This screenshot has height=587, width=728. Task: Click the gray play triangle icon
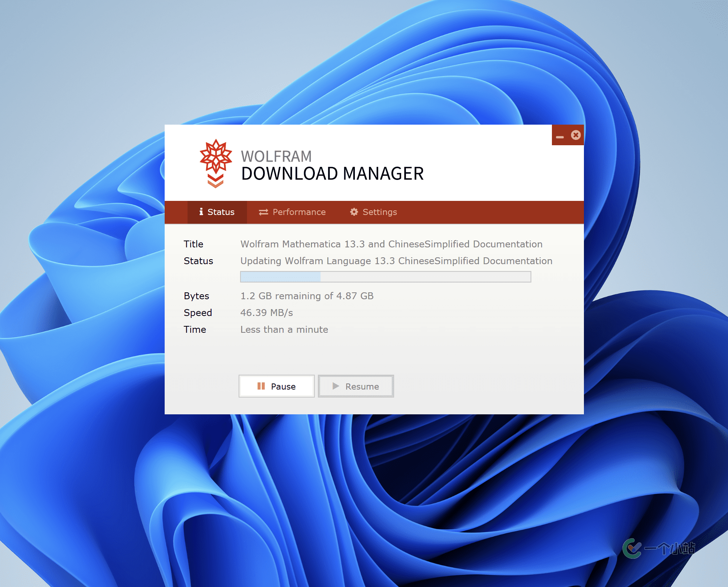[x=335, y=386]
